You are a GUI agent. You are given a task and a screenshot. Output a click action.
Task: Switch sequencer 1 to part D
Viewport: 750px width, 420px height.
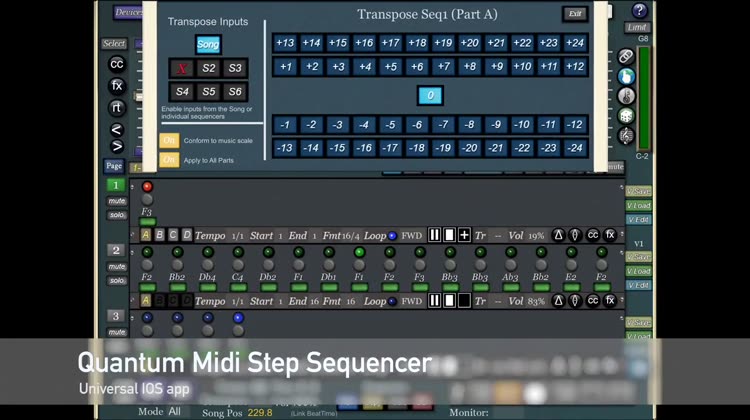pyautogui.click(x=187, y=235)
